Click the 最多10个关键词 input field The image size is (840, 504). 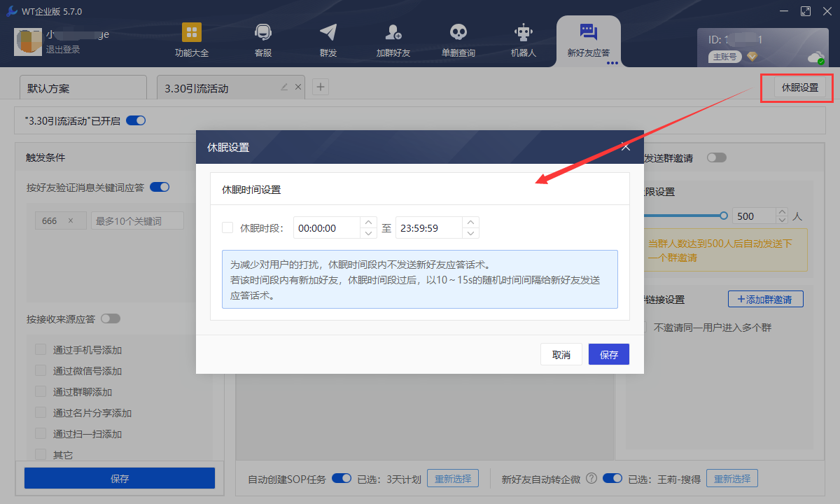coord(137,221)
